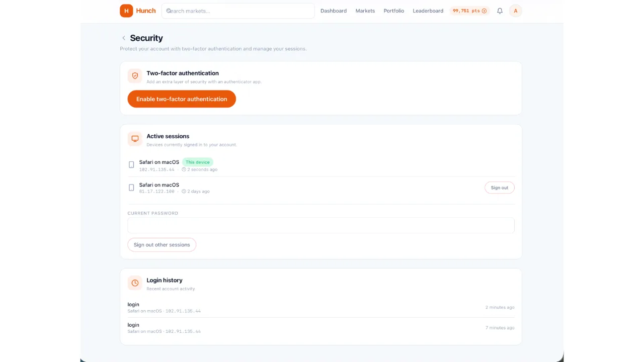Click the shield icon for two-factor authentication
Viewport: 644px width, 362px height.
[x=135, y=76]
